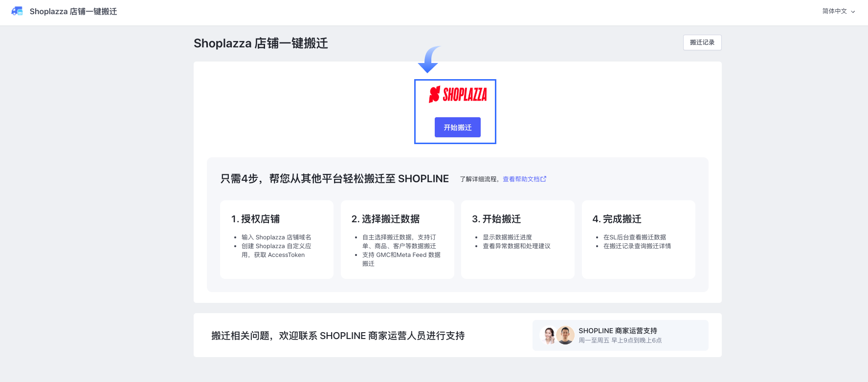The image size is (868, 382).
Task: Select the 3. 开始搬迁 step card
Action: pos(517,239)
